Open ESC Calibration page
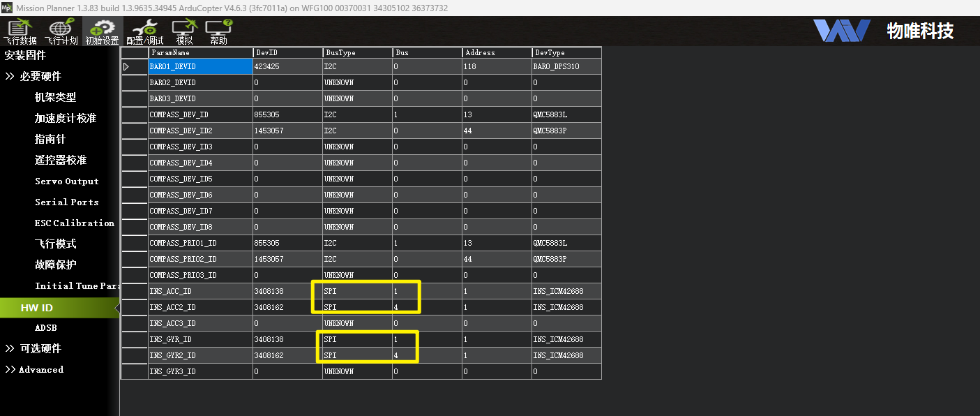Screen dimensions: 980x416 [x=75, y=223]
